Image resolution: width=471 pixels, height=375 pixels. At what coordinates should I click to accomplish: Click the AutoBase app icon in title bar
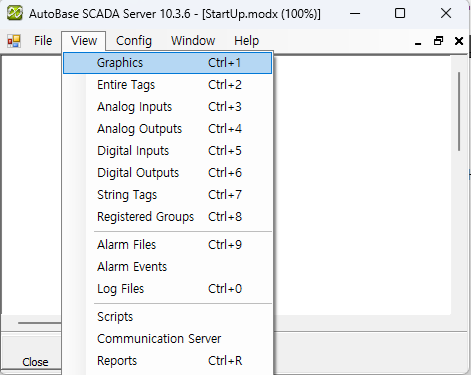15,13
